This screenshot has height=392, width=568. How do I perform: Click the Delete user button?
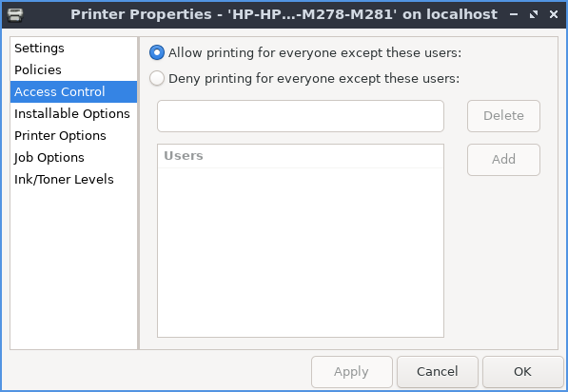point(503,116)
